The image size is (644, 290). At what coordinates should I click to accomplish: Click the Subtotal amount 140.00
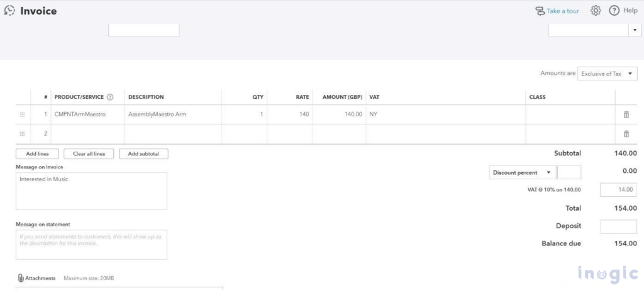click(626, 153)
